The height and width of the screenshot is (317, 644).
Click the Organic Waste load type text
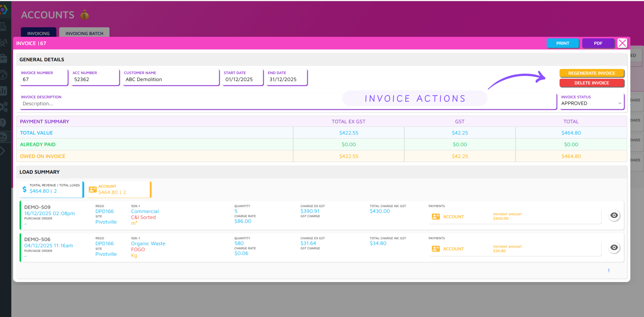click(x=148, y=244)
